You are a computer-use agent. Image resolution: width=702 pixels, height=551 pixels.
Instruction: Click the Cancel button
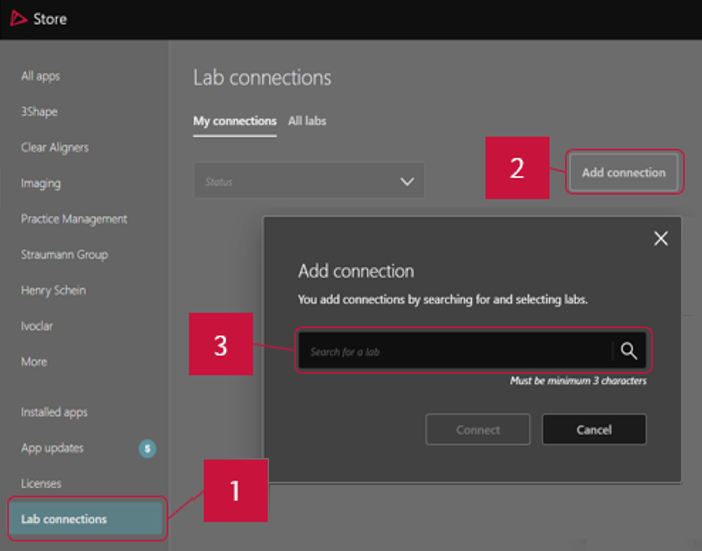tap(594, 429)
